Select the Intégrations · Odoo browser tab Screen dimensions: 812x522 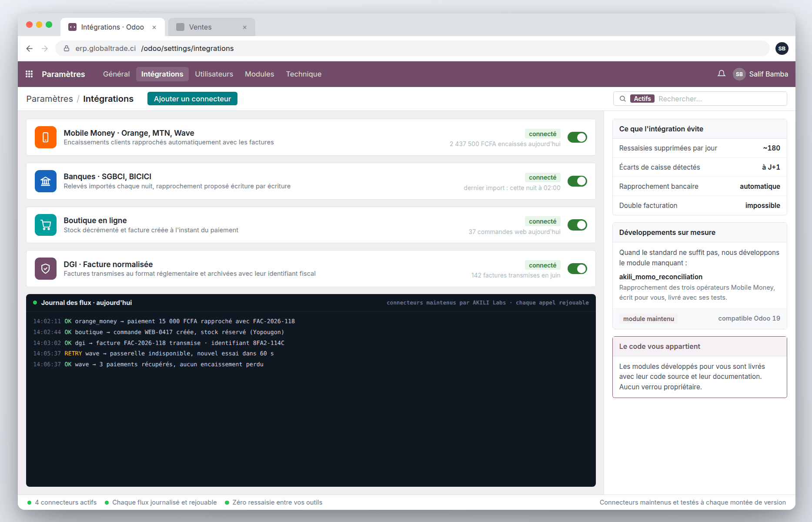[x=113, y=27]
